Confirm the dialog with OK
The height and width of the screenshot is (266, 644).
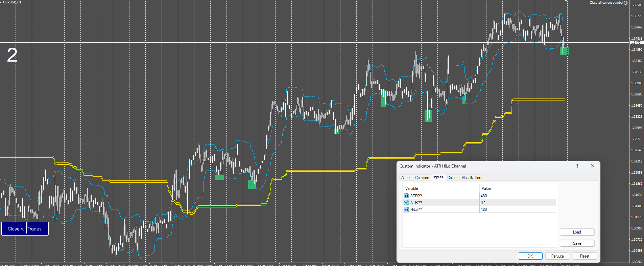(x=530, y=256)
